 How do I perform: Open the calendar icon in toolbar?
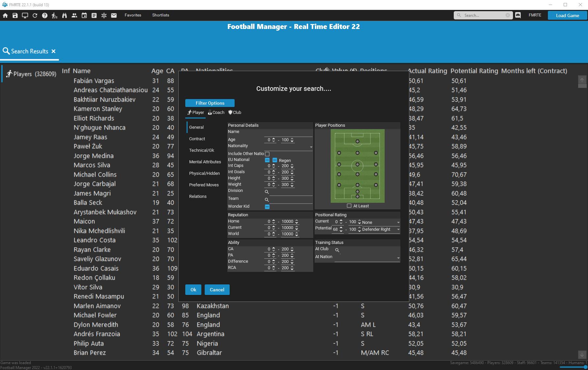click(x=84, y=15)
